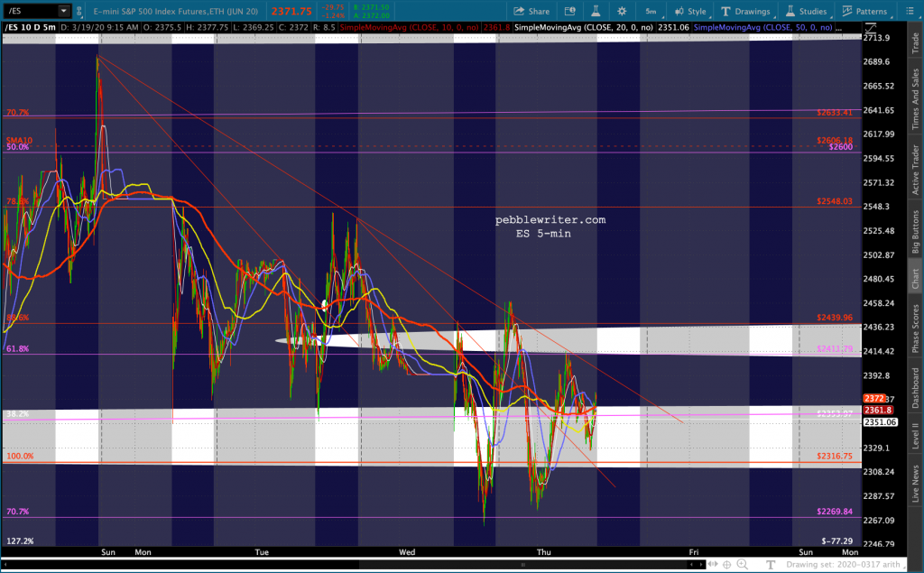
Task: Click the SimpleMovingAvg 50 study label
Action: [763, 28]
